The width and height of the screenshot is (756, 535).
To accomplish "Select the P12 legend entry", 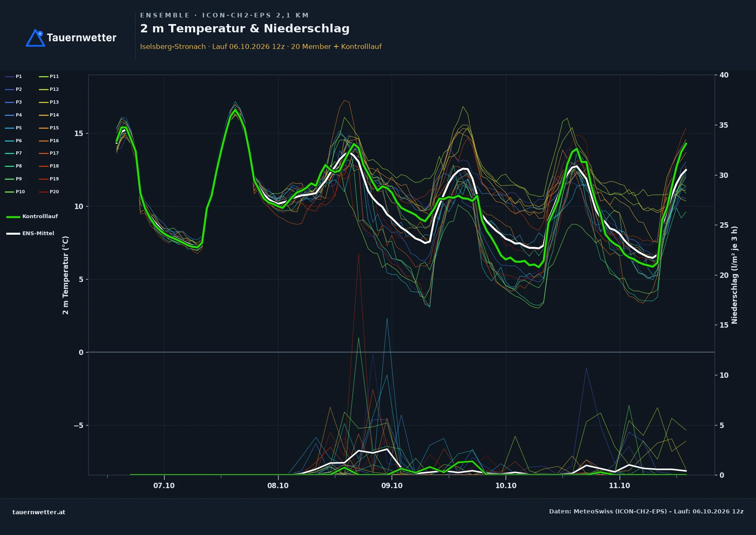I will click(x=49, y=89).
